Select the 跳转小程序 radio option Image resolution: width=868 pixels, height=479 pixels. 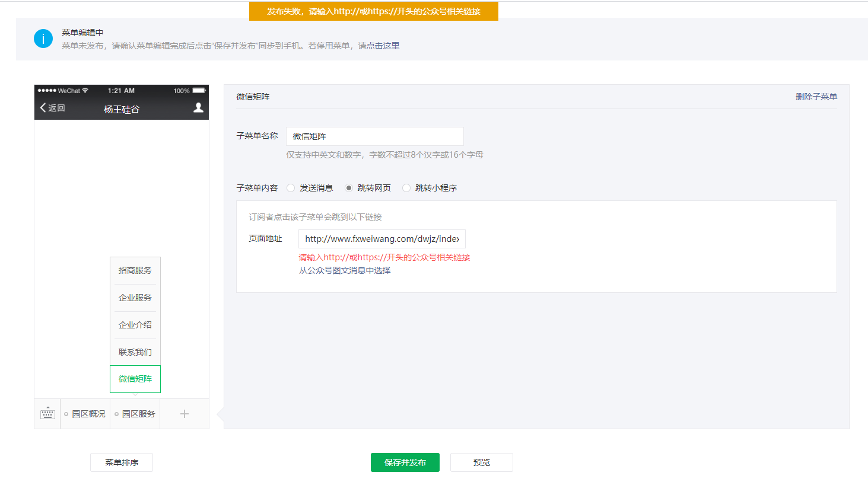[x=406, y=188]
